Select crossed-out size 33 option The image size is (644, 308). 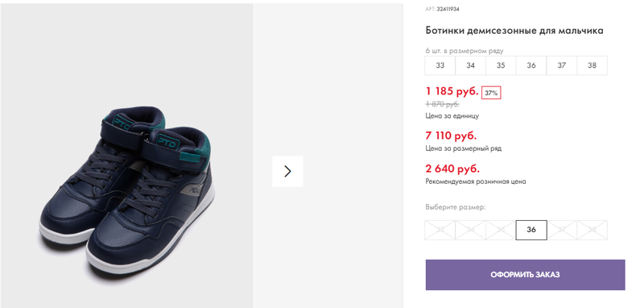[440, 230]
